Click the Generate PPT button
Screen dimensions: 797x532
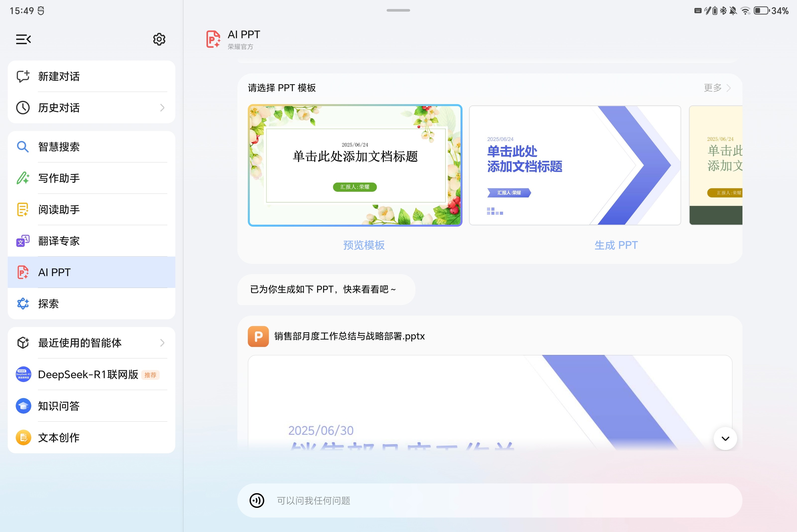(x=616, y=245)
